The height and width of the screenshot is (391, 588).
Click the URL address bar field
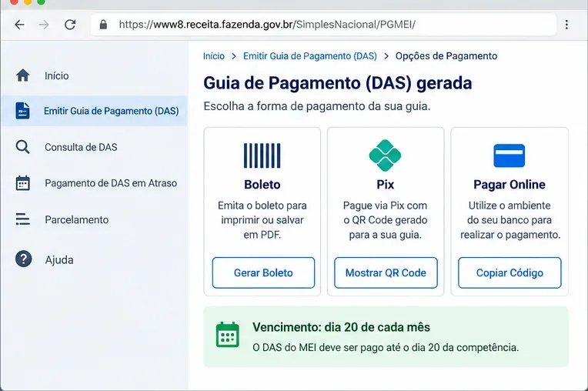[x=323, y=25]
